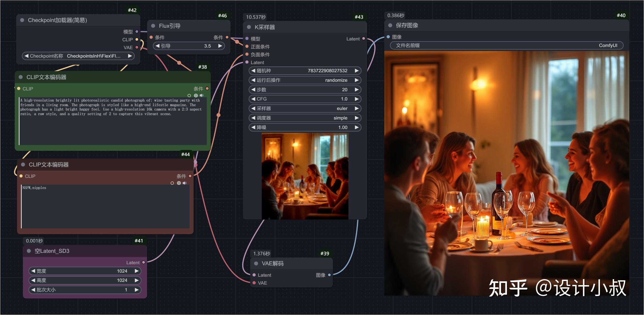The image size is (644, 315).
Task: Click circle icon in green CLIP encoder
Action: 189,96
